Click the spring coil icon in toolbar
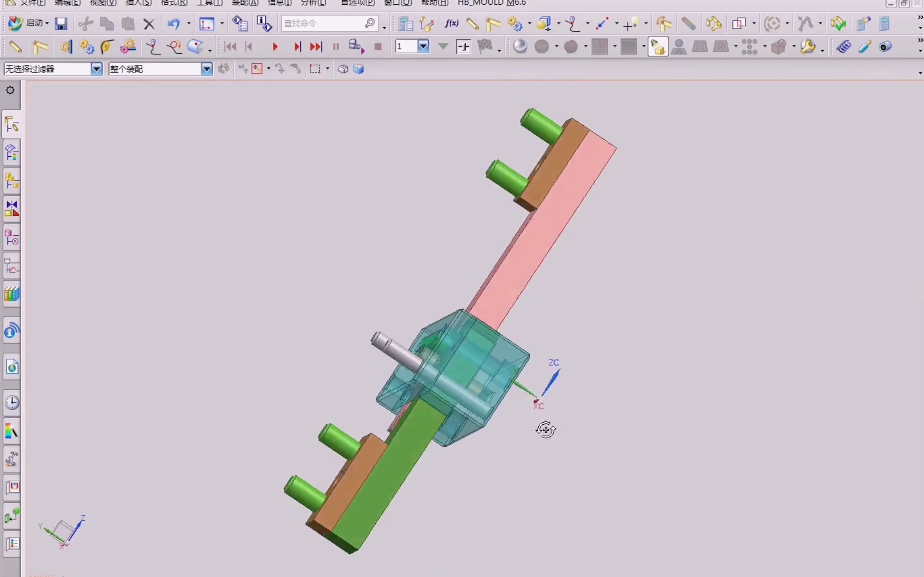The width and height of the screenshot is (924, 577). pos(843,47)
